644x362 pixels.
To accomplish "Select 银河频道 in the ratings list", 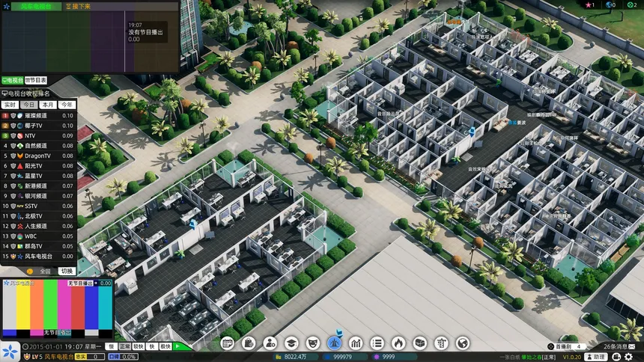I will click(x=38, y=196).
